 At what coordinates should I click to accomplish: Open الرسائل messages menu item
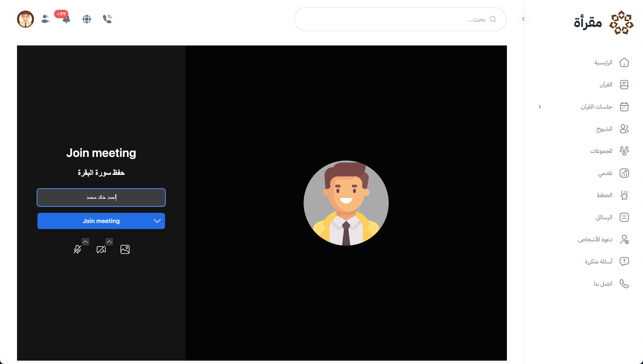point(604,217)
